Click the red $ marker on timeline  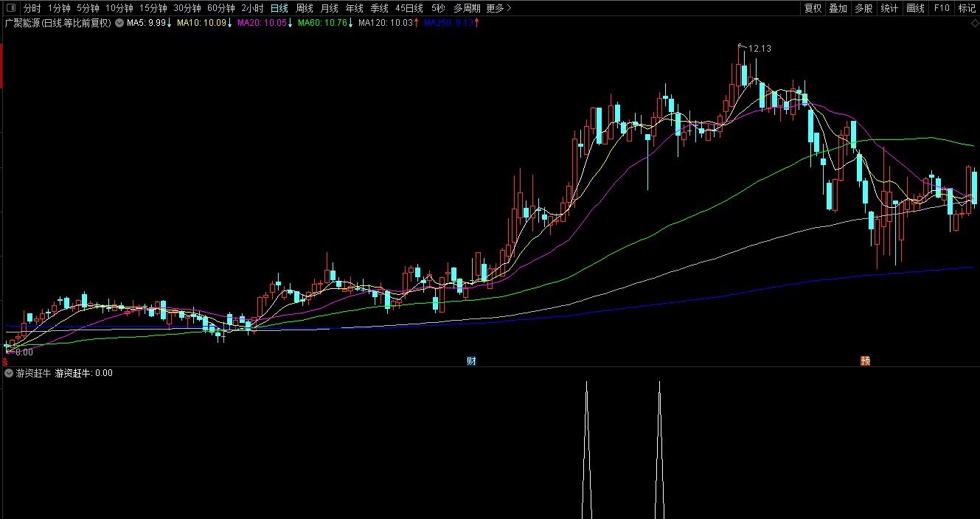pyautogui.click(x=5, y=362)
